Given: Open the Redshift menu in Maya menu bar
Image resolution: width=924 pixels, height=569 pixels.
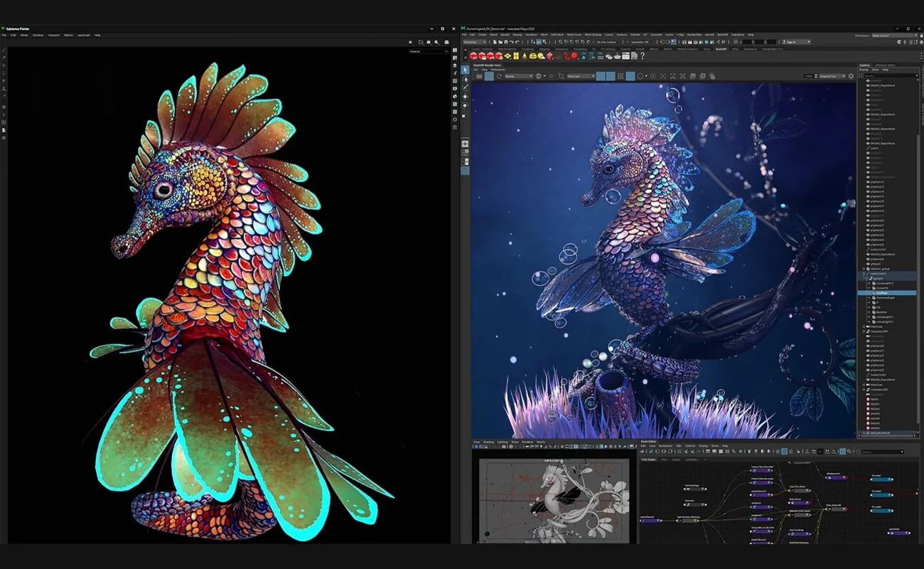Looking at the screenshot, I should pos(722,35).
